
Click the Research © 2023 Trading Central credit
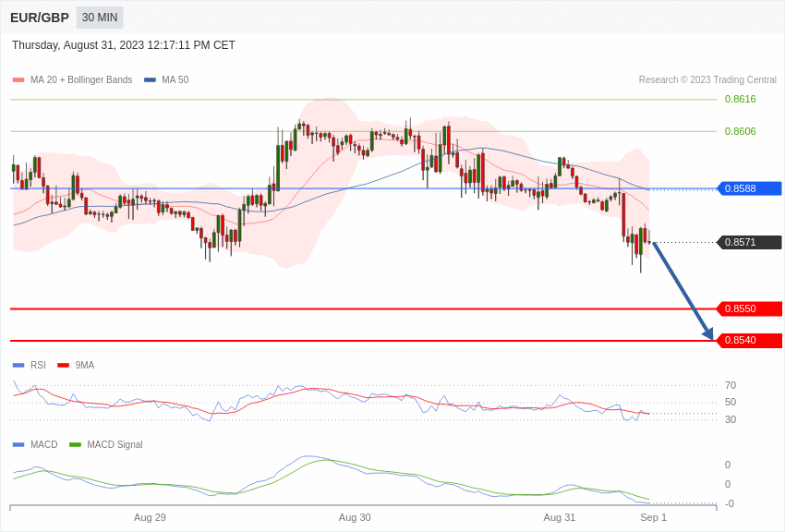(x=707, y=80)
